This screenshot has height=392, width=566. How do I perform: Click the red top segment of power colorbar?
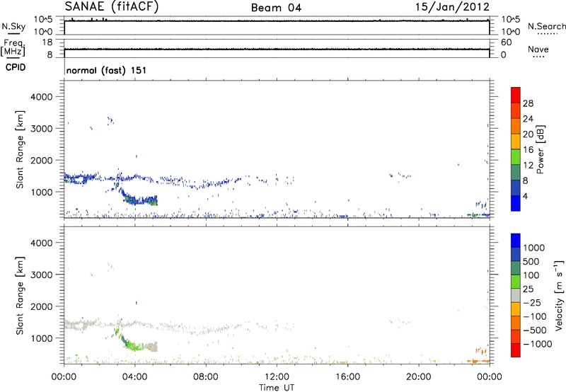pyautogui.click(x=516, y=96)
